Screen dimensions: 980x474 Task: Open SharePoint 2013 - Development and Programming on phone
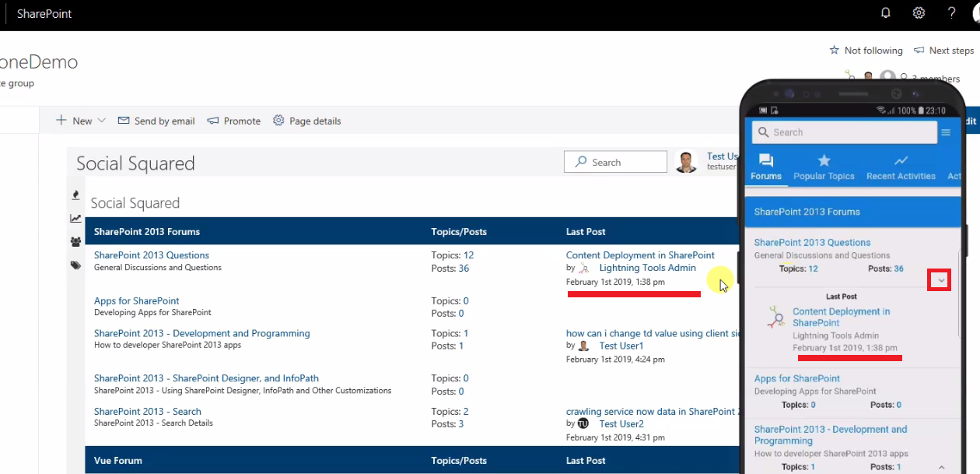[831, 435]
